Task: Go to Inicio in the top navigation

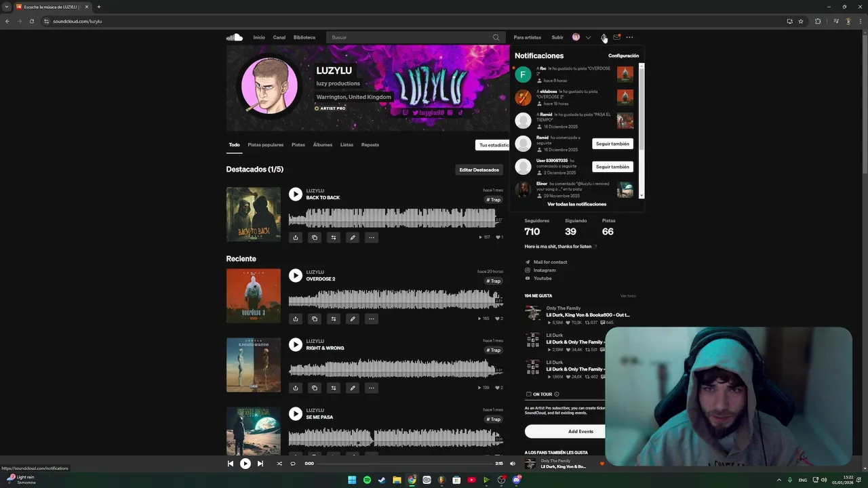Action: click(x=259, y=37)
